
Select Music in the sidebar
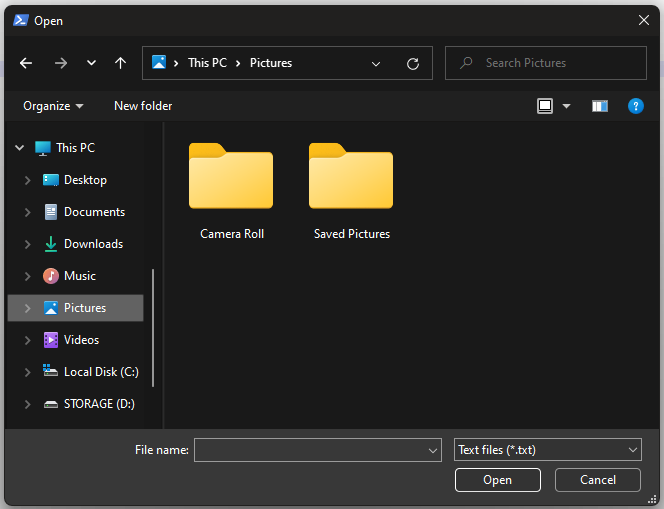(80, 276)
